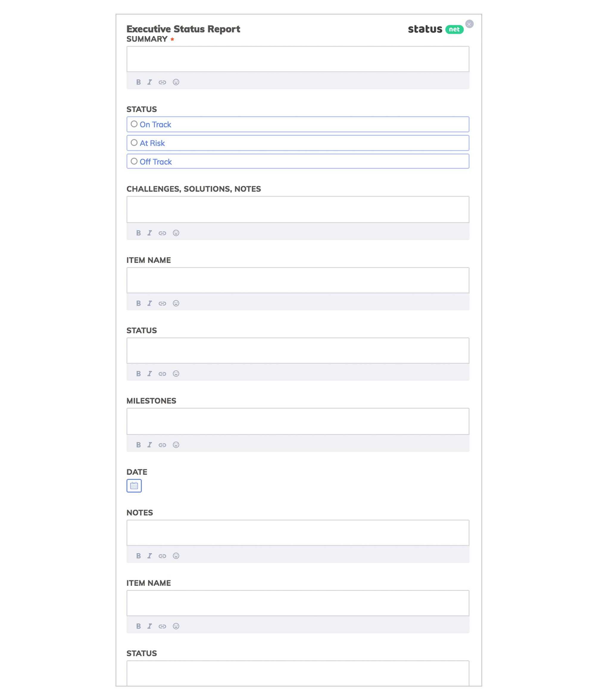Open the SUMMARY rich text field
The height and width of the screenshot is (700, 598).
(x=297, y=59)
